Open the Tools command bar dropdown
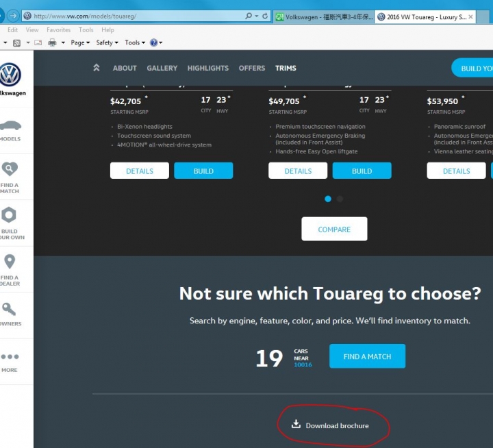493x448 pixels. pos(135,42)
